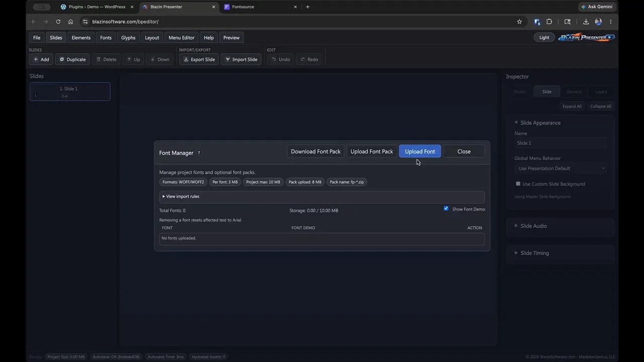Viewport: 644px width, 362px height.
Task: Click the Font Manager help question mark
Action: tap(199, 153)
